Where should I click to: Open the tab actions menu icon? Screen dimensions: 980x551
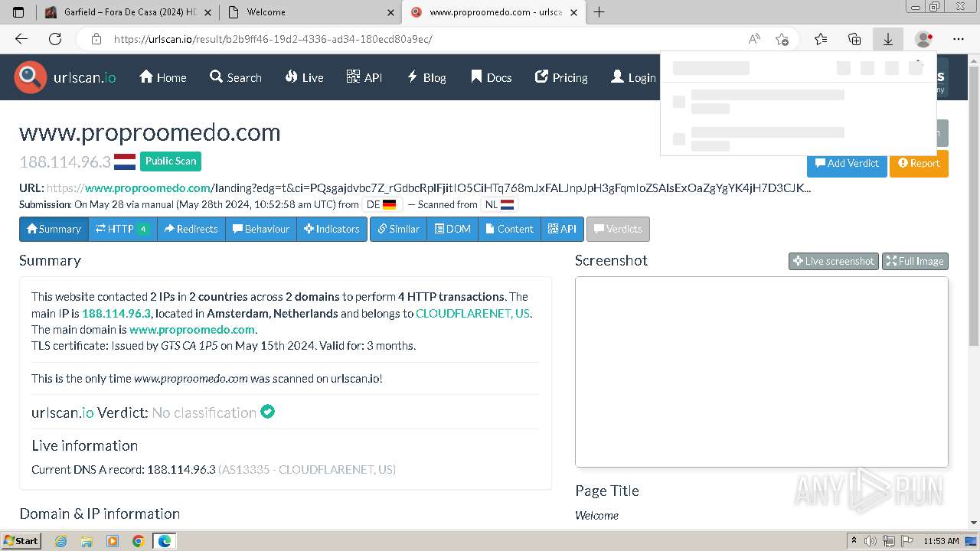tap(18, 12)
